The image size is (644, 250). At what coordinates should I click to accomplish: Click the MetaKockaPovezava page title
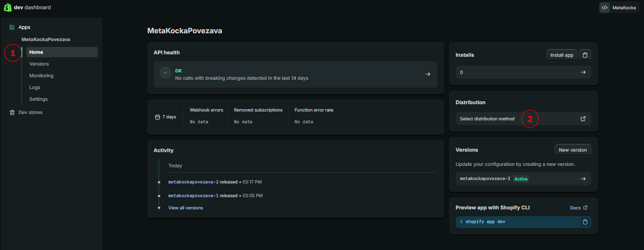pos(185,31)
